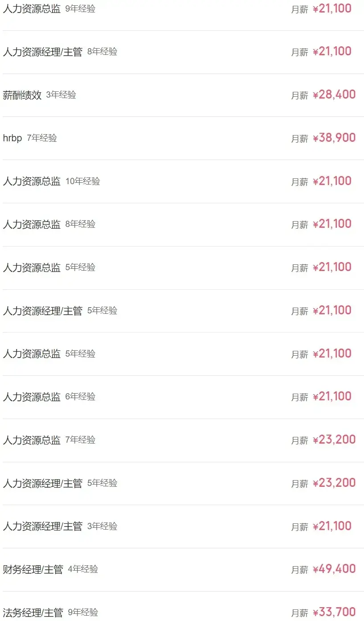Select the ¥28,400 salary figure
The image size is (364, 621).
click(334, 95)
